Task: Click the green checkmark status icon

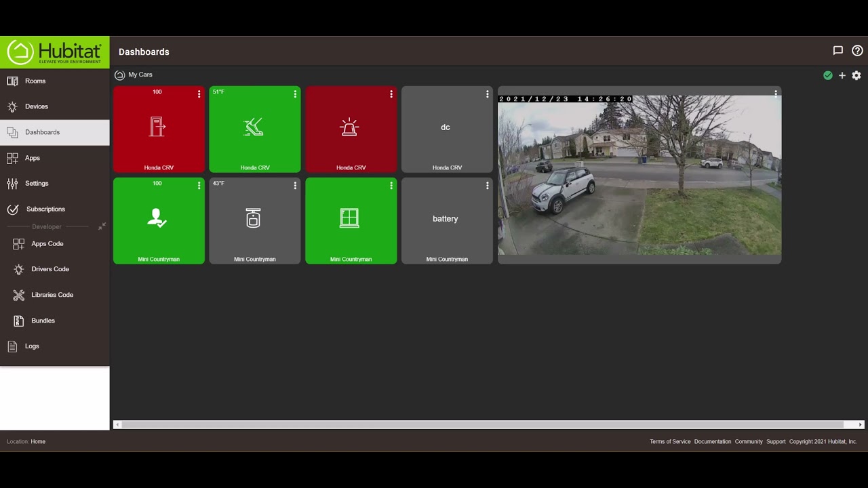Action: point(828,75)
